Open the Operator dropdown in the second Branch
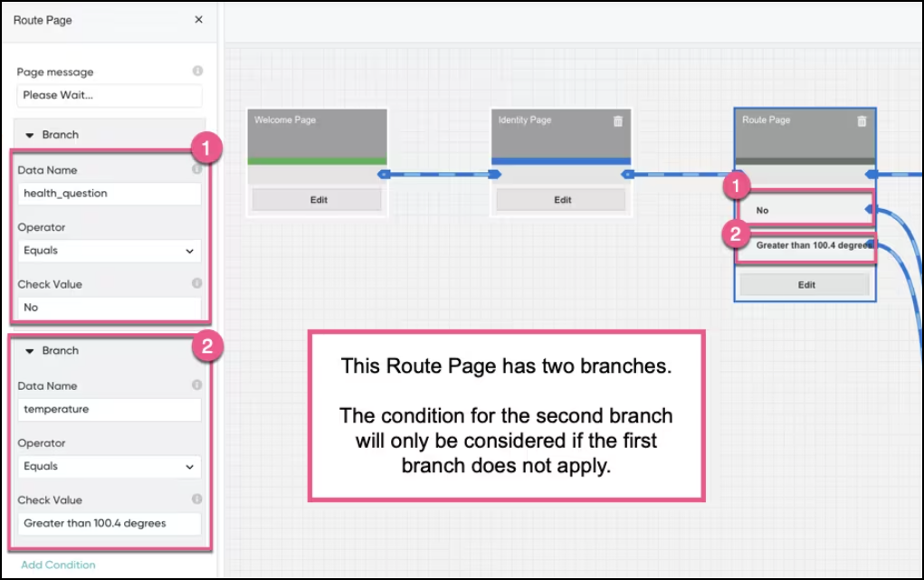 [x=109, y=466]
